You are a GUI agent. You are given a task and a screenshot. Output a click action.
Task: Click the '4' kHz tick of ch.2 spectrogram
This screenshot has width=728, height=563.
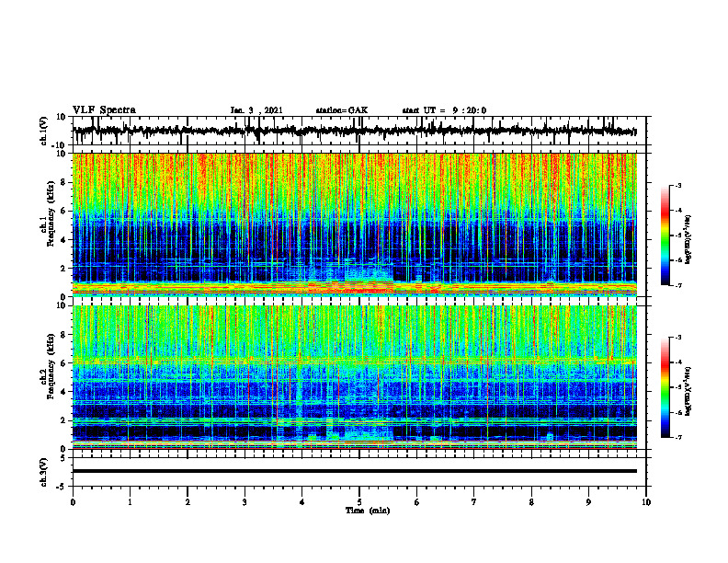coord(63,392)
